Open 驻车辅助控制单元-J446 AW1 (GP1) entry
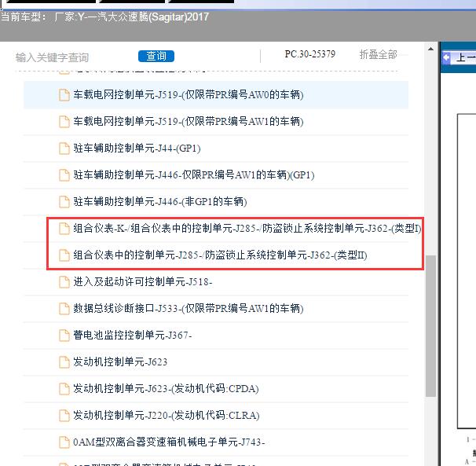Screen dimensions: 476x466 pyautogui.click(x=194, y=175)
